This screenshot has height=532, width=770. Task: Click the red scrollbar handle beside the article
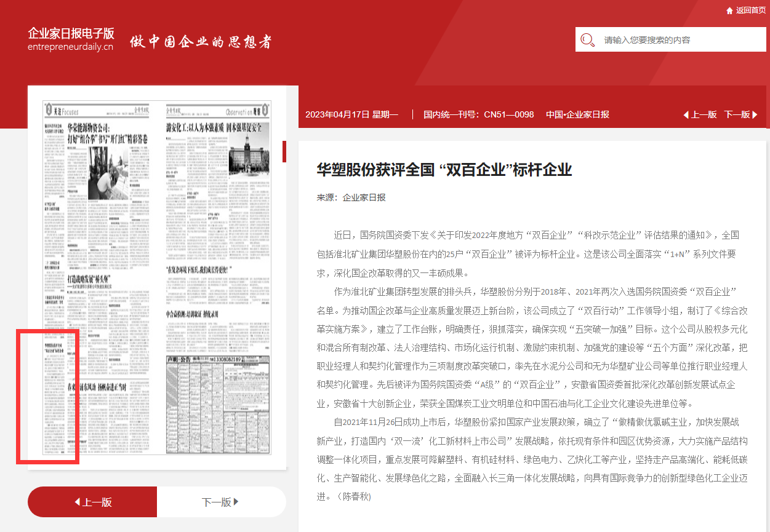[284, 151]
